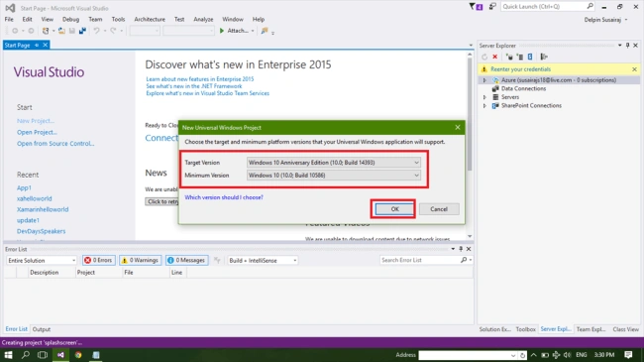Open the Action Center notification icon
This screenshot has height=362, width=644.
628,355
